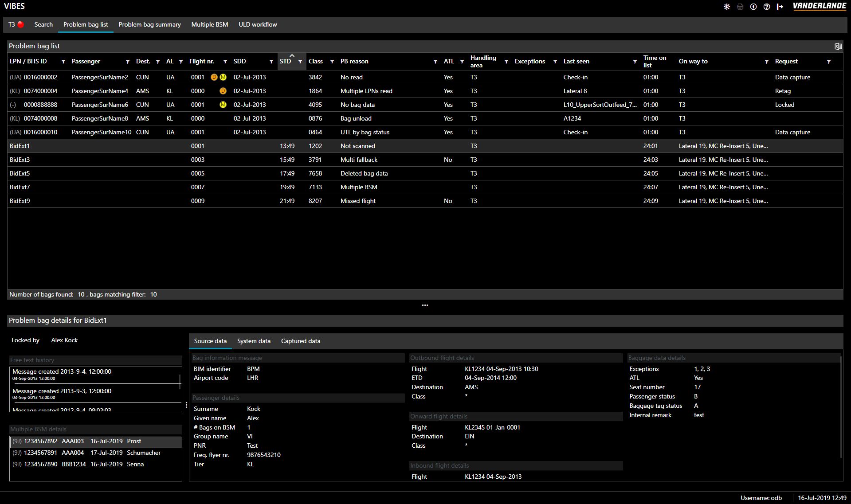Sort by the Class column header
The image size is (851, 504).
316,61
